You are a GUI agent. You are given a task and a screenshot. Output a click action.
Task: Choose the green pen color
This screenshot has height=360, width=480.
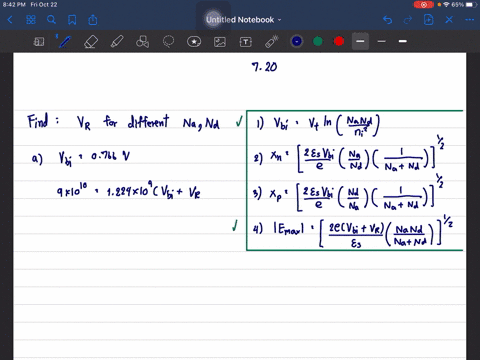click(x=318, y=41)
